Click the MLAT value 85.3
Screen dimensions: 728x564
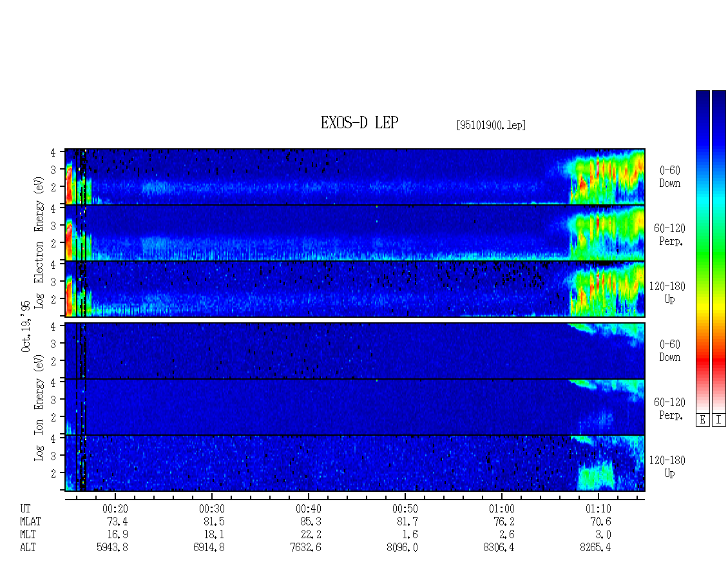click(311, 521)
